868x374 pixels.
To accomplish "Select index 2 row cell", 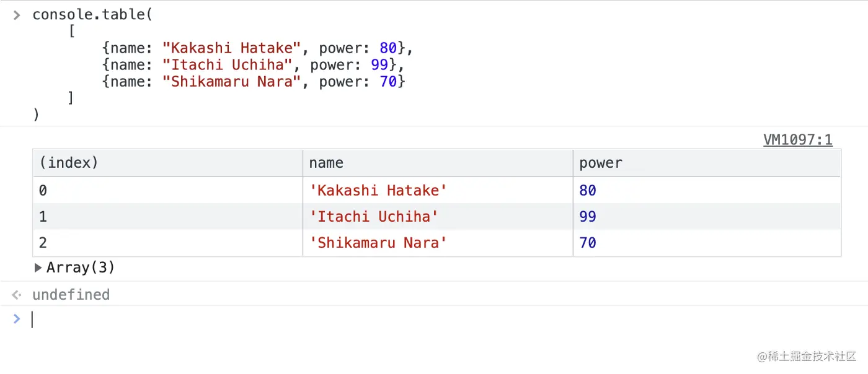I will (x=43, y=243).
